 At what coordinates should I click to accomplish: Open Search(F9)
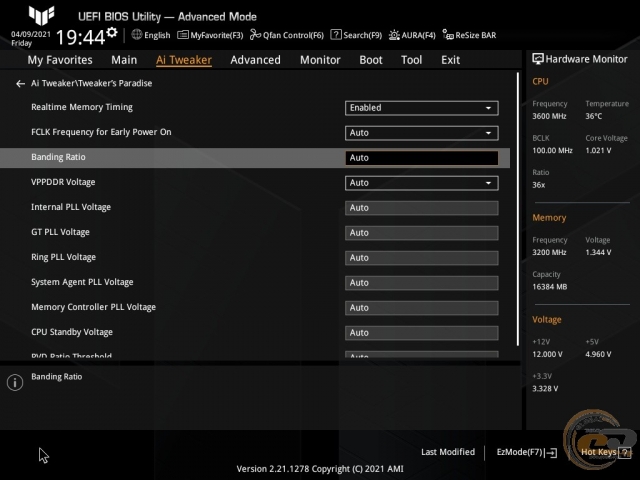356,36
